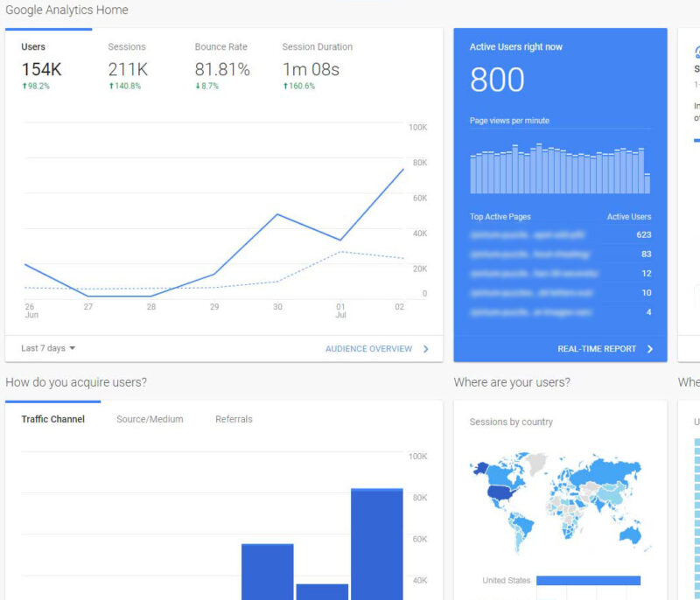This screenshot has height=600, width=700.
Task: Open the Referrals tab
Action: click(234, 419)
